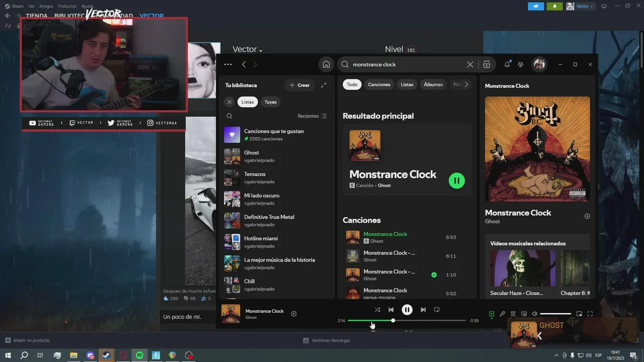Open Steam's Productos menu

[67, 6]
